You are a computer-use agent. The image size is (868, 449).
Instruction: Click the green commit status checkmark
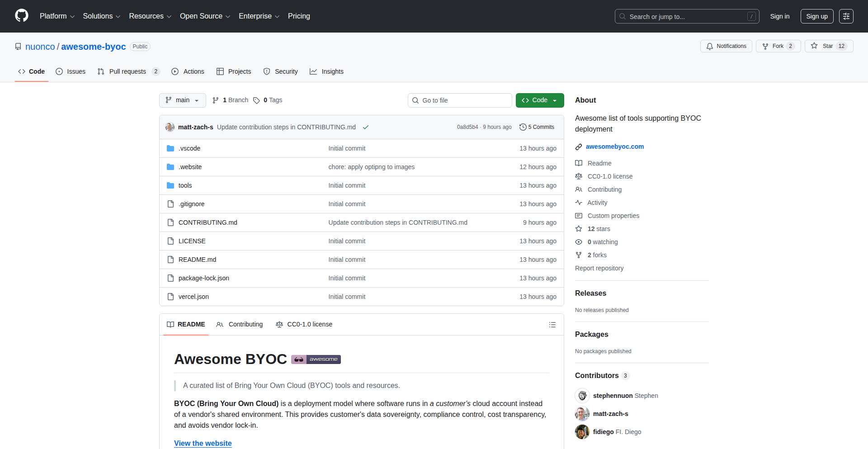366,128
